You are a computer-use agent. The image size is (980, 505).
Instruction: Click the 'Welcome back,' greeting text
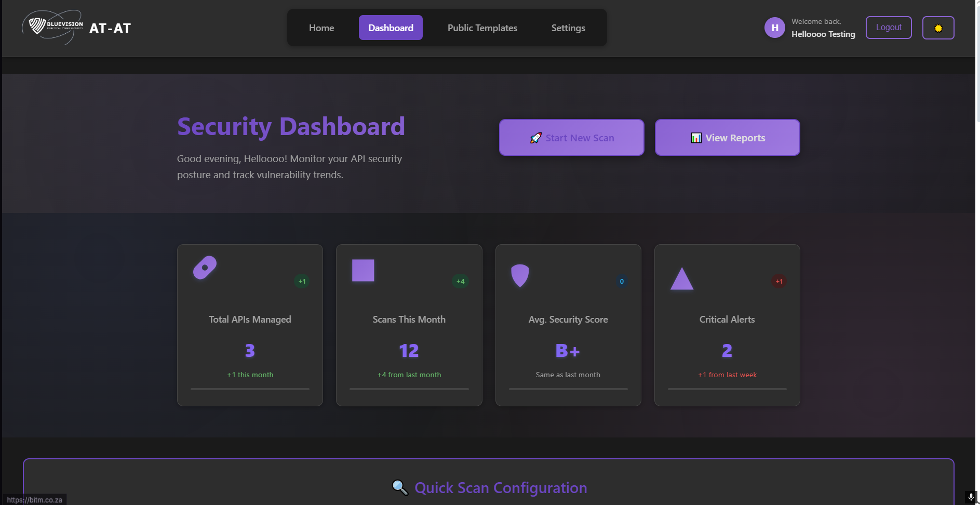[x=816, y=21]
